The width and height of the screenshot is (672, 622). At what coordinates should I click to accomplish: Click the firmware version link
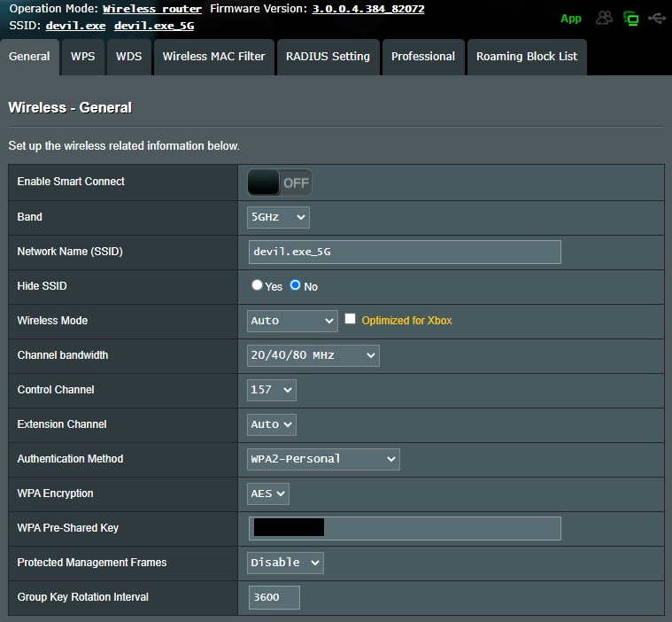click(x=367, y=9)
